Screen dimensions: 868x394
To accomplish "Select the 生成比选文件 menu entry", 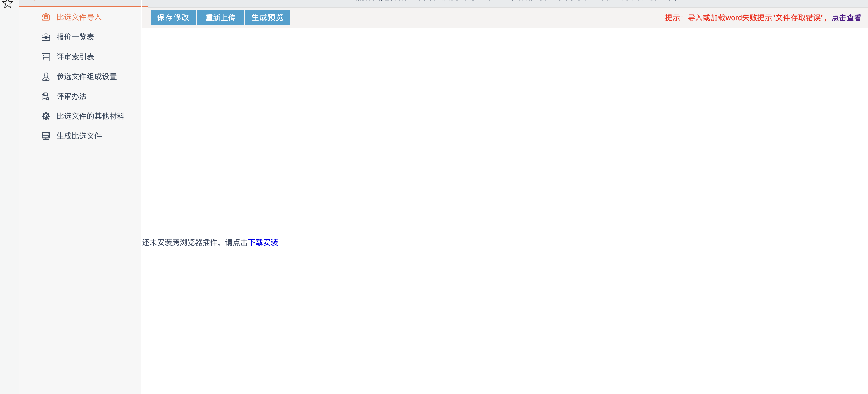I will [x=79, y=136].
